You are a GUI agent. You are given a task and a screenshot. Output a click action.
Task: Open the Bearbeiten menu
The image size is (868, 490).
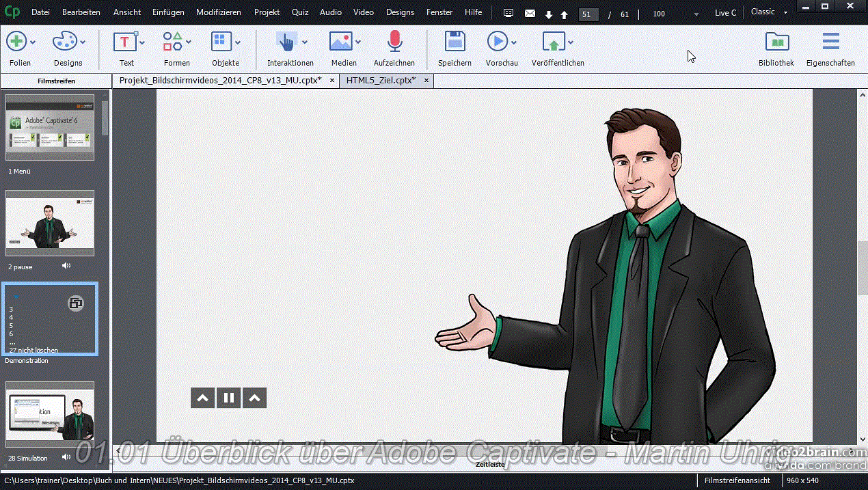coord(81,12)
